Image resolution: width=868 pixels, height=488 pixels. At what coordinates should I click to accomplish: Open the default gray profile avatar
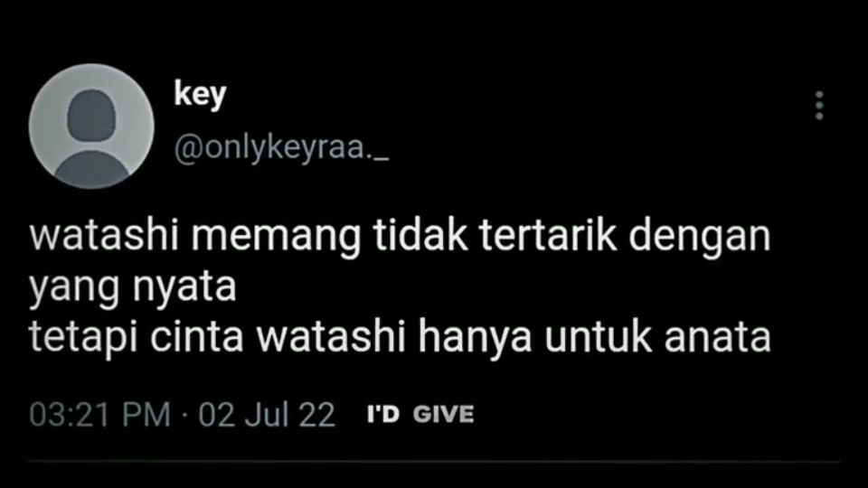click(91, 127)
